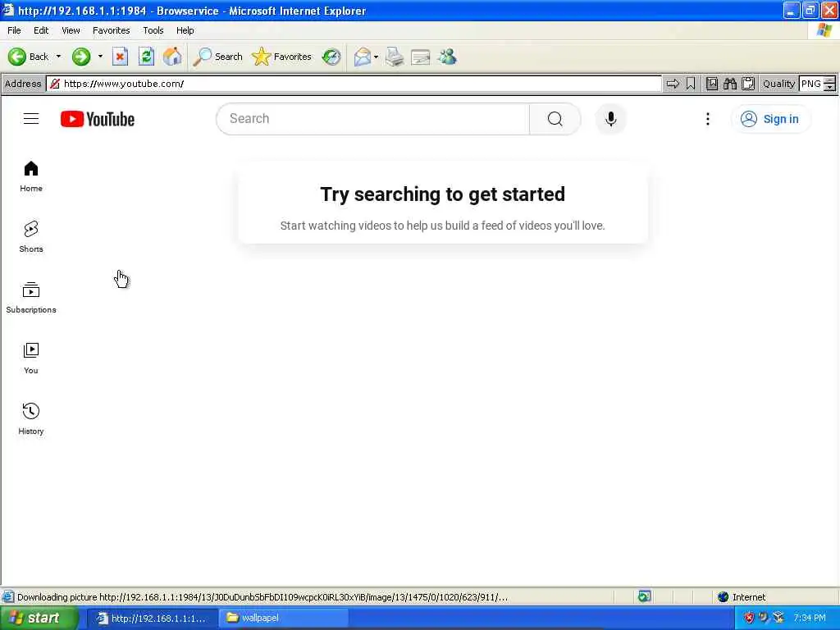Expand the Mail dropdown arrow
Screen dimensions: 840x630
(x=376, y=57)
